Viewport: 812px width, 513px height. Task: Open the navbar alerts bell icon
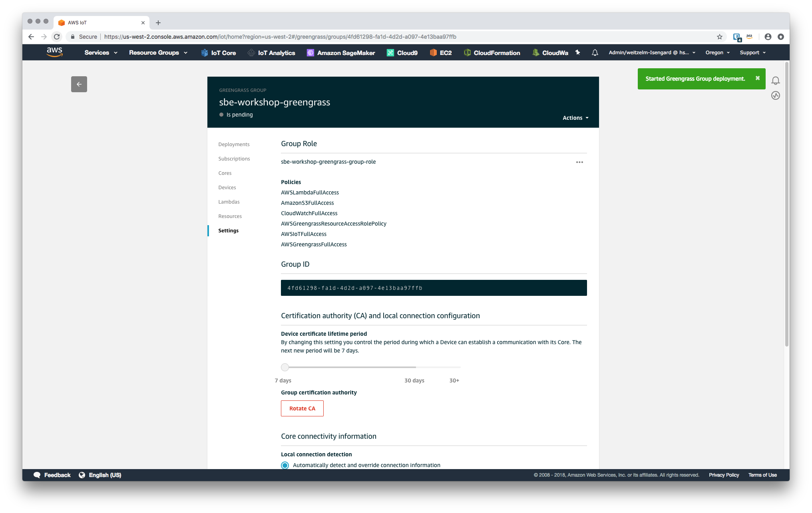click(x=595, y=53)
